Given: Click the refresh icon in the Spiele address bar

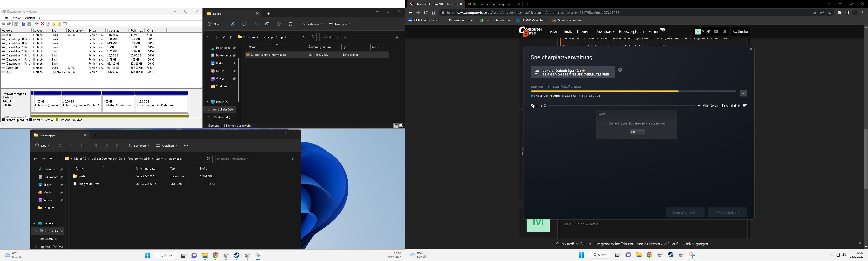Looking at the screenshot, I should tap(312, 37).
